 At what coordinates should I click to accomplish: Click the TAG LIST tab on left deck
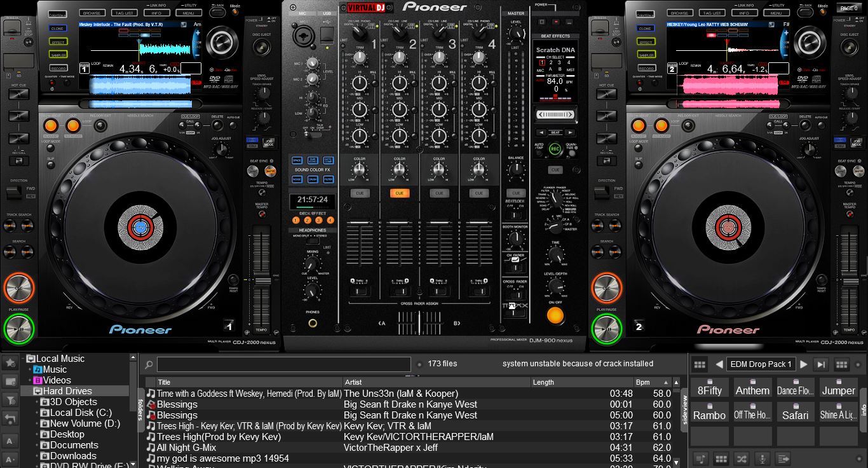[x=125, y=13]
